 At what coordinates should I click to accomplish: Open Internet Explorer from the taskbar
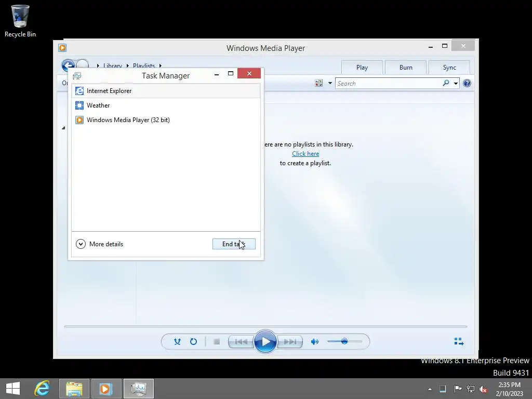click(43, 389)
